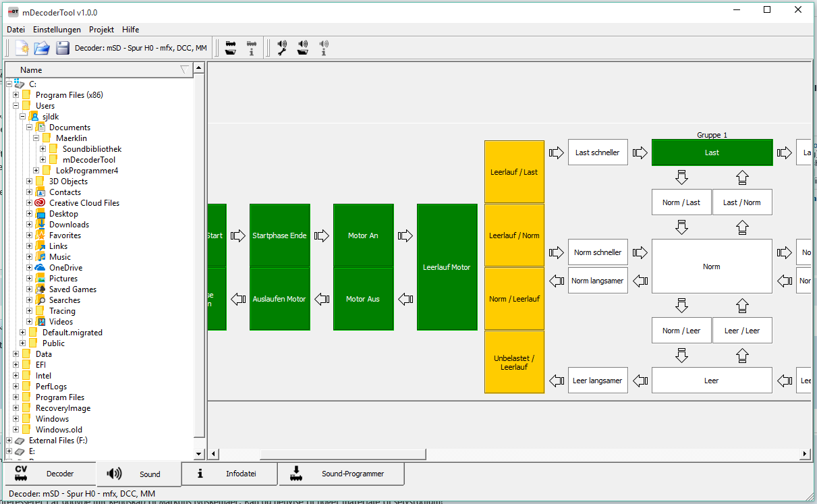Viewport: 817px width, 504px height.
Task: Click the Auslaufen Motor block
Action: point(279,299)
